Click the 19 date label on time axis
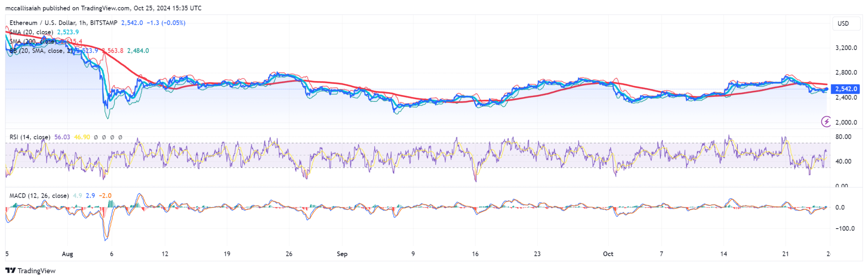 click(227, 254)
